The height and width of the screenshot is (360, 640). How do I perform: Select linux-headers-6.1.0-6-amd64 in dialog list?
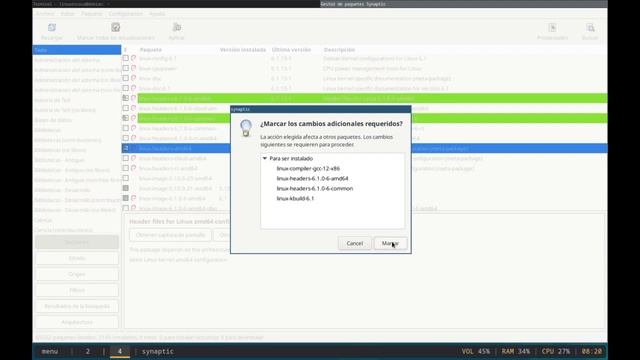312,178
